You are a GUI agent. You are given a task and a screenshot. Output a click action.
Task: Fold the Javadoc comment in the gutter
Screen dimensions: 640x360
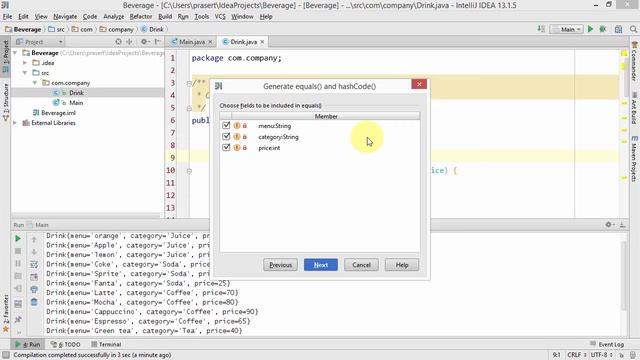189,83
